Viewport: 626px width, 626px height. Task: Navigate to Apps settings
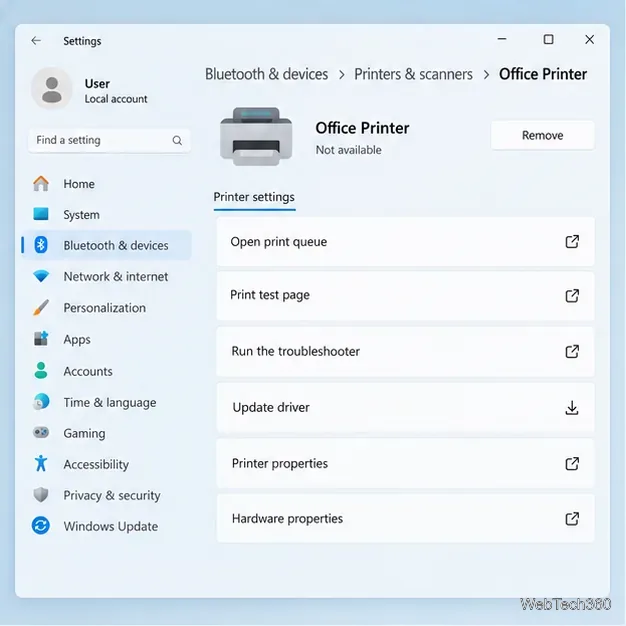(x=106, y=339)
